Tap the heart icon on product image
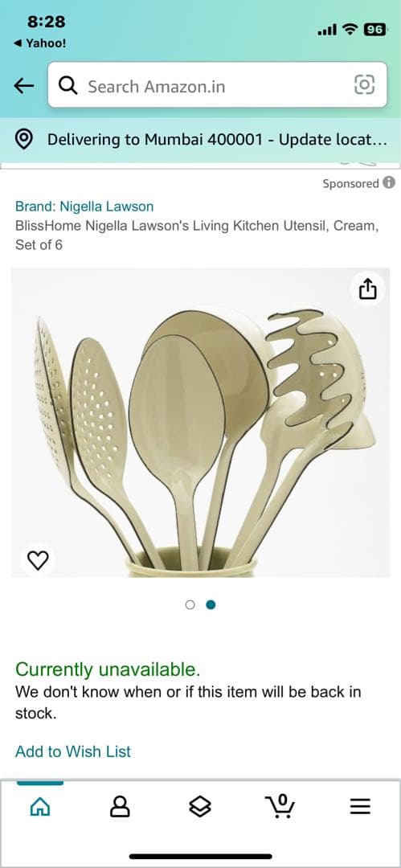 (39, 561)
